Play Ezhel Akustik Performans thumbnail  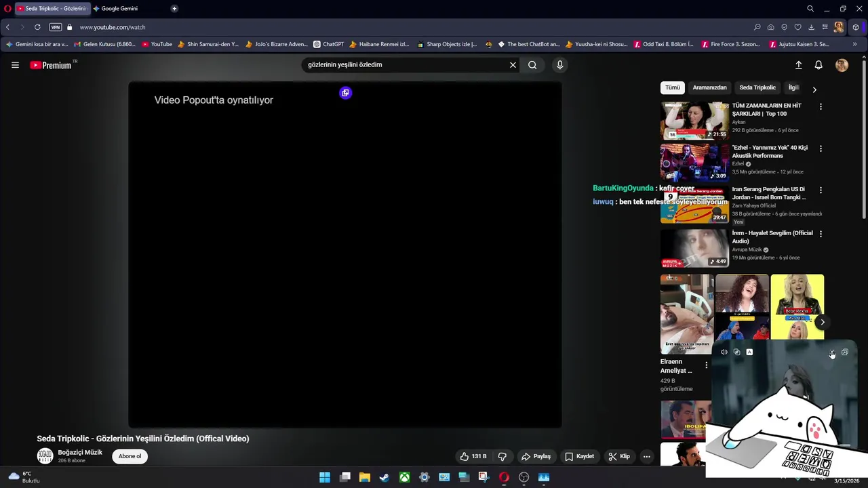click(694, 162)
